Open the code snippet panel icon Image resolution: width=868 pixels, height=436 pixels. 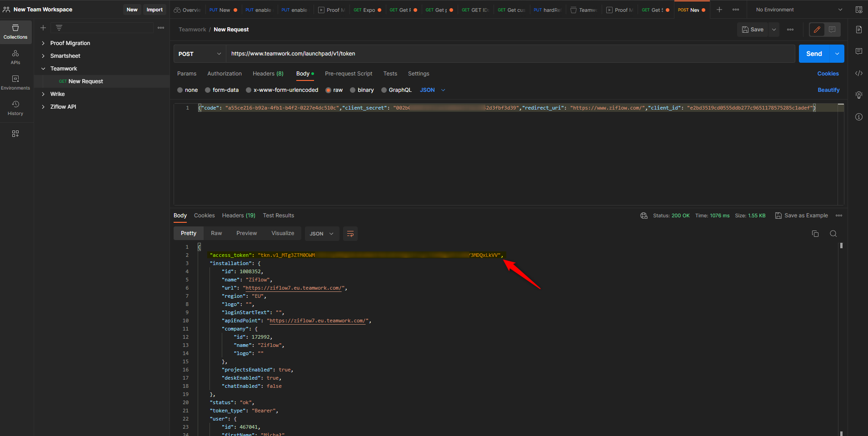pos(858,73)
